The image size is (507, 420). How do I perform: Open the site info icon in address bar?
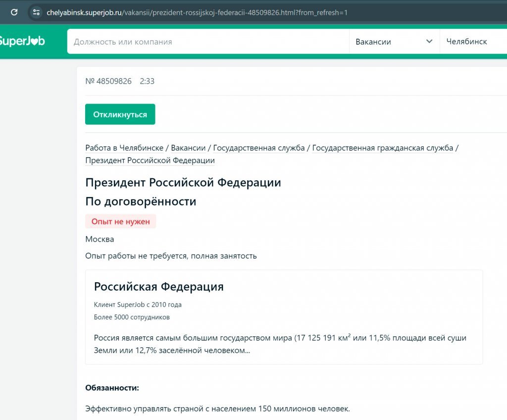(36, 12)
